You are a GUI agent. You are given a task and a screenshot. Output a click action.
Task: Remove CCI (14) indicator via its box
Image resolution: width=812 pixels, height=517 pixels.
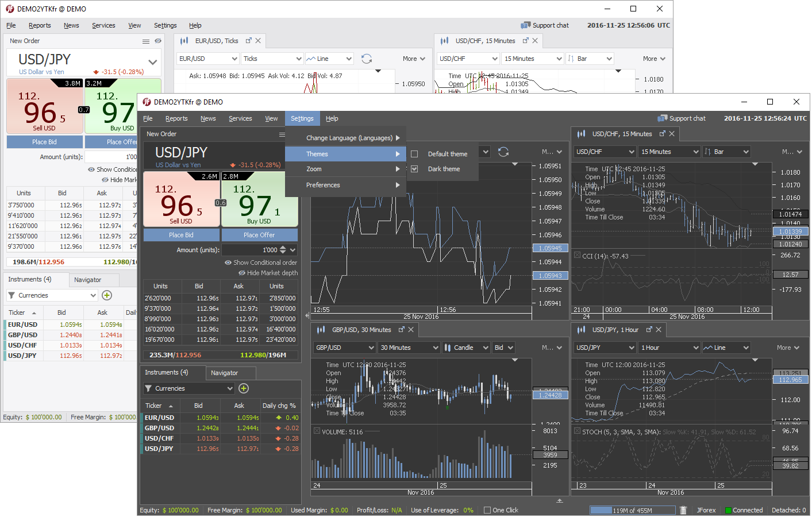[577, 255]
